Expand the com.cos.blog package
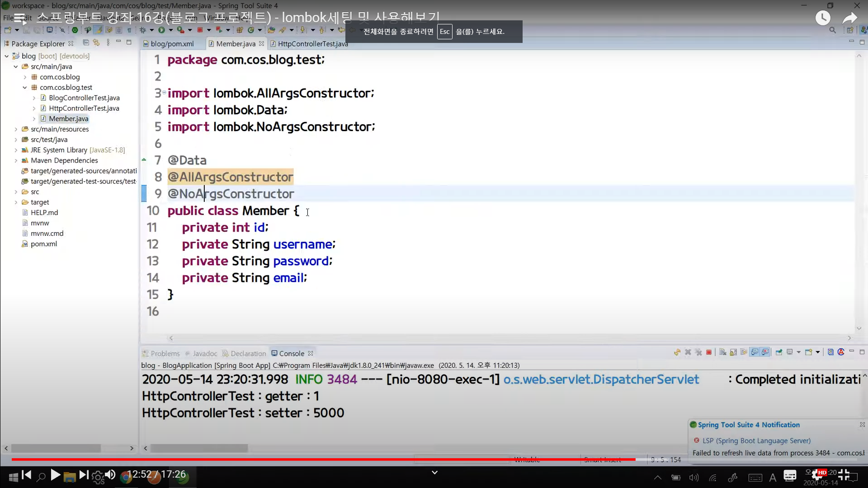This screenshot has height=488, width=868. [25, 77]
